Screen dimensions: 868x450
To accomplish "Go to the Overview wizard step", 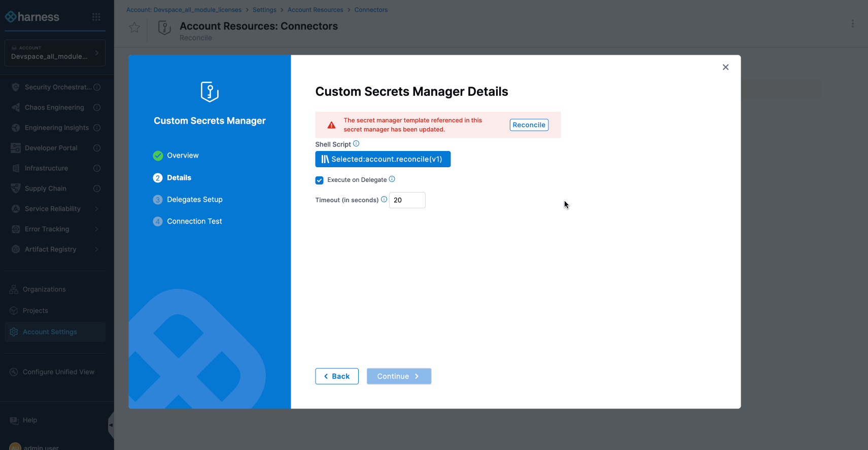I will tap(183, 156).
